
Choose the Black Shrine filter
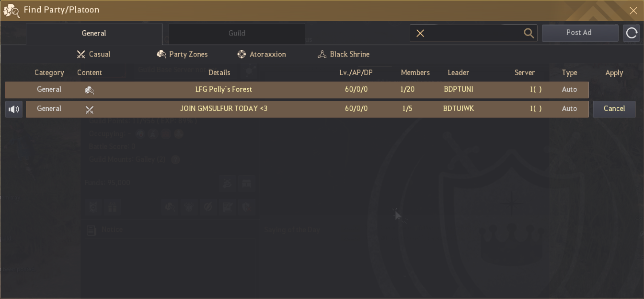[344, 54]
